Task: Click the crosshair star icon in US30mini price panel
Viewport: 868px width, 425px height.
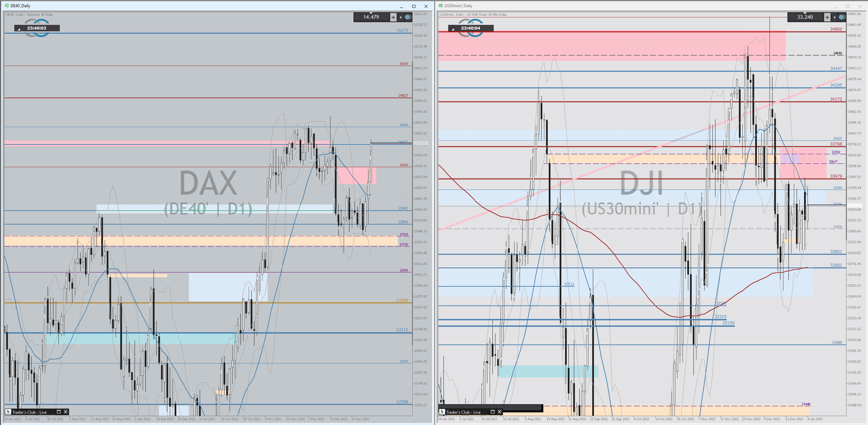Action: 827,17
